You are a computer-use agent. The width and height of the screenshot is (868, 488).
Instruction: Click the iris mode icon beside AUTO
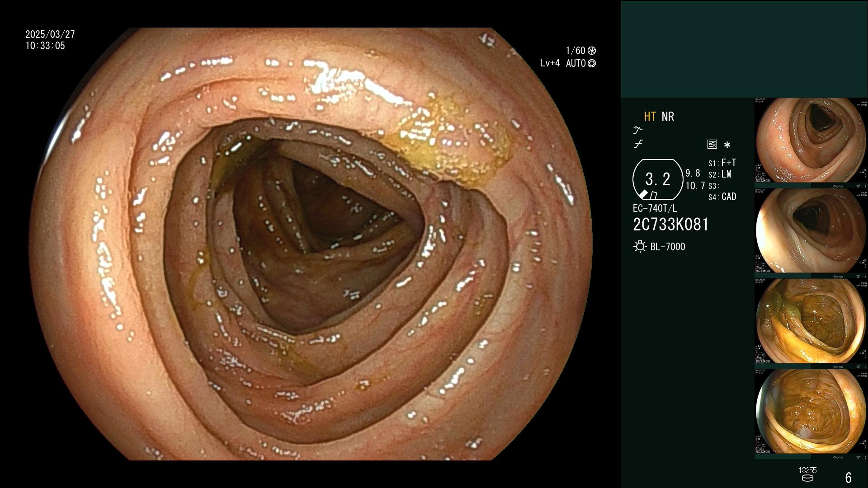(x=592, y=63)
